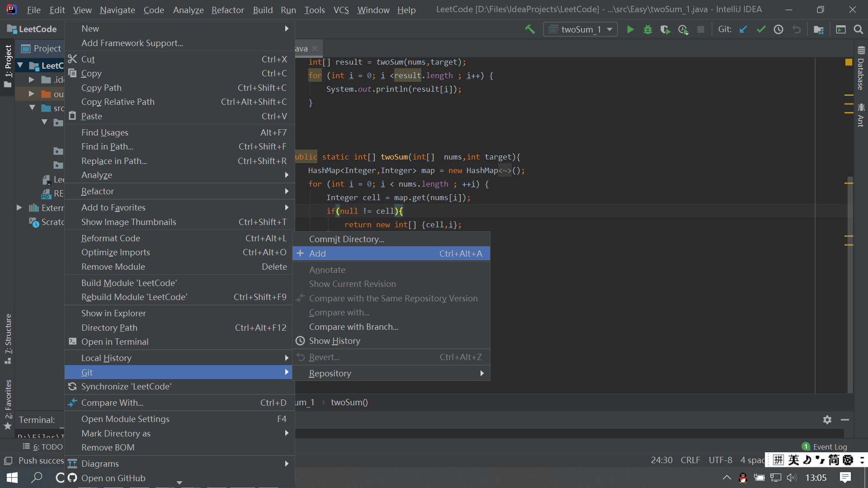Open the Database tool window
This screenshot has height=488, width=868.
pyautogui.click(x=861, y=68)
